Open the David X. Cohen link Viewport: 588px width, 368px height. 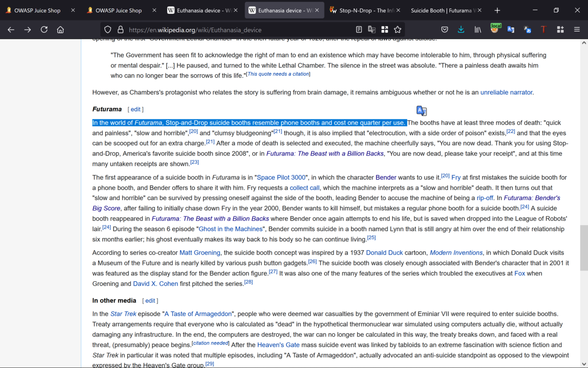pyautogui.click(x=155, y=284)
